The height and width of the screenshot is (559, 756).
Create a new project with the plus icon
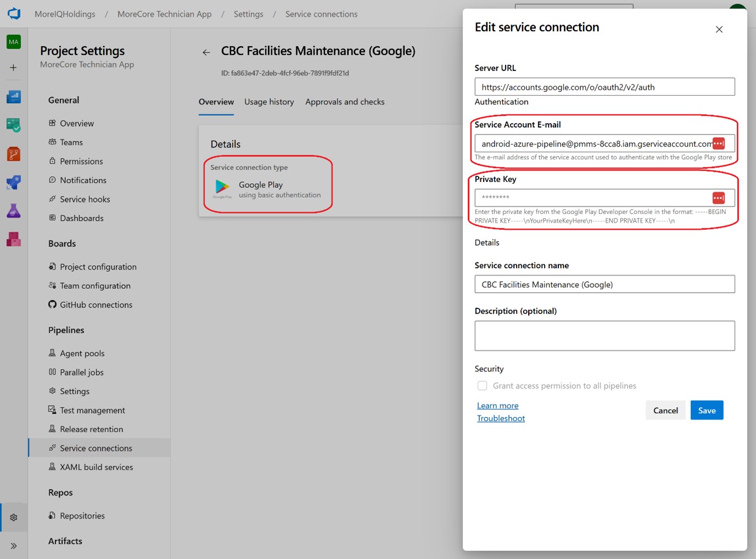tap(14, 67)
